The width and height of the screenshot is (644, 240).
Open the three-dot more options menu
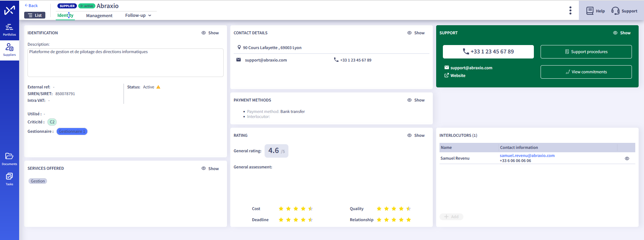(570, 10)
